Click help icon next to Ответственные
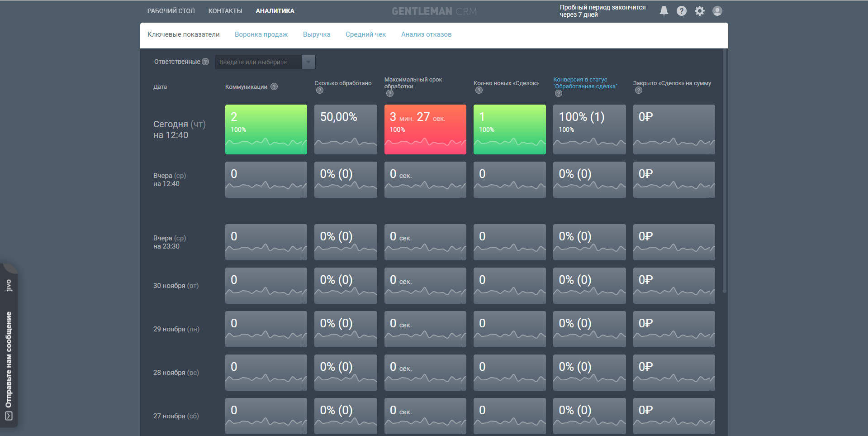The width and height of the screenshot is (868, 436). click(205, 62)
